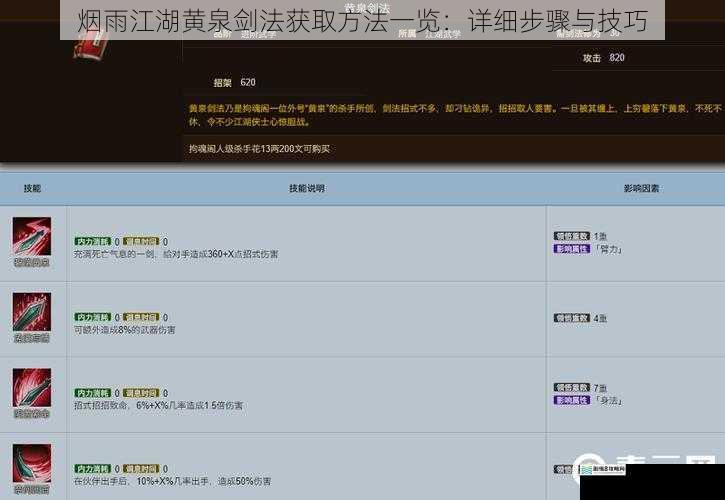Click the dark level tag beside 7重
725x500 pixels.
(572, 387)
